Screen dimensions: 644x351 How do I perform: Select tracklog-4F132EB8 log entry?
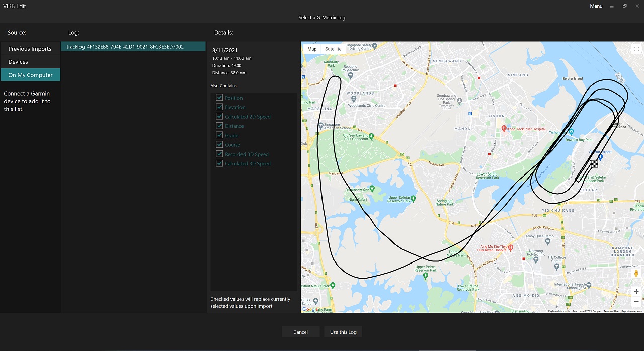click(133, 47)
